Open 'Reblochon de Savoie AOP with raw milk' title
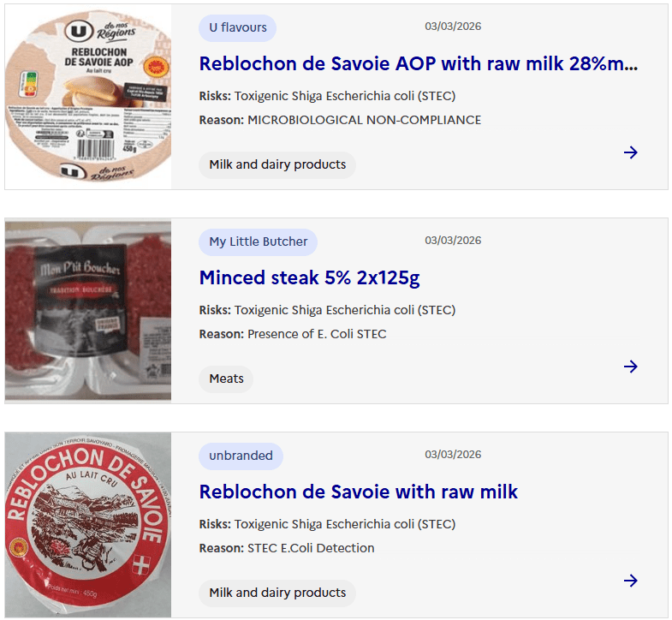This screenshot has height=620, width=672. tap(418, 63)
